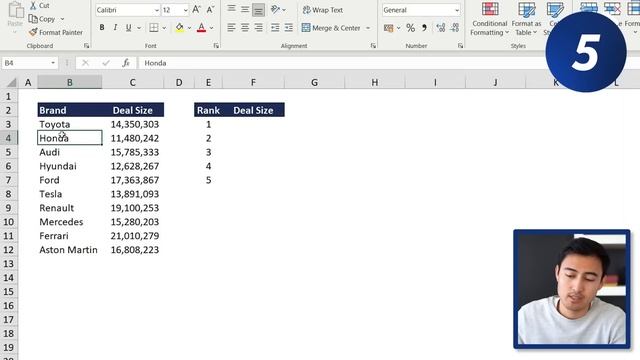640x360 pixels.
Task: Click the Cancel X in formula bar
Action: [85, 63]
